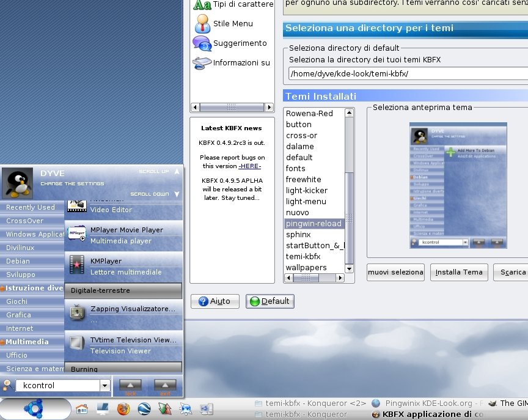The width and height of the screenshot is (528, 420).
Task: Click sidebar horizontal scrollbar right arrow
Action: pos(269,108)
